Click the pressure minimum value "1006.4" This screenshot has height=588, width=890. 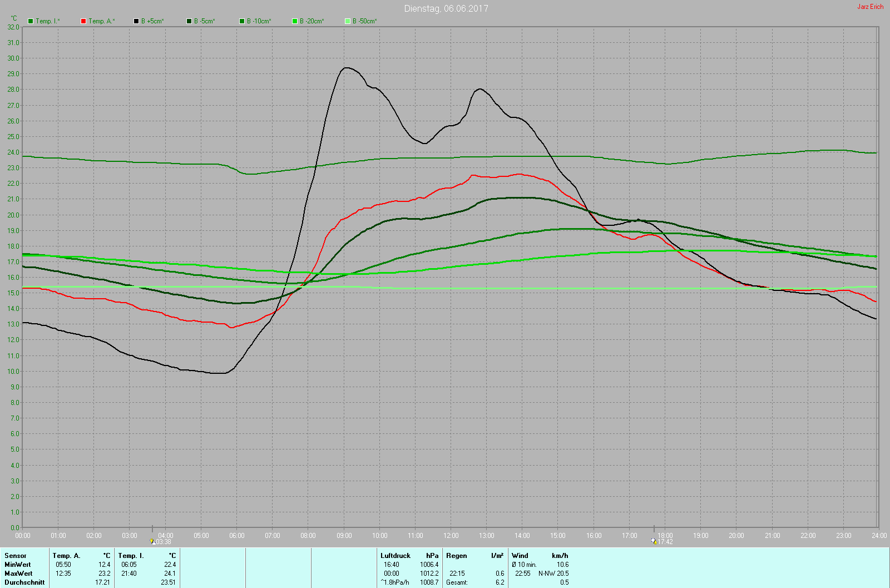429,565
